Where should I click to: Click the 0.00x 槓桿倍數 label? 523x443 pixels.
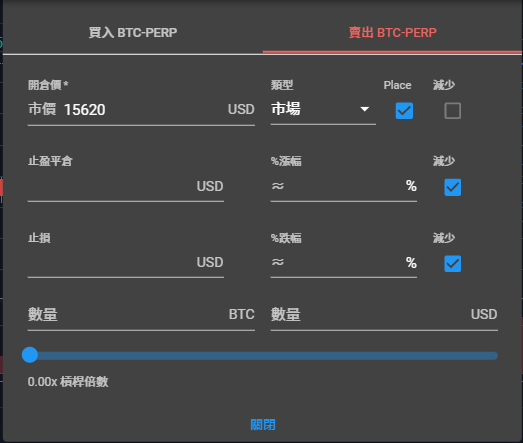(x=68, y=382)
